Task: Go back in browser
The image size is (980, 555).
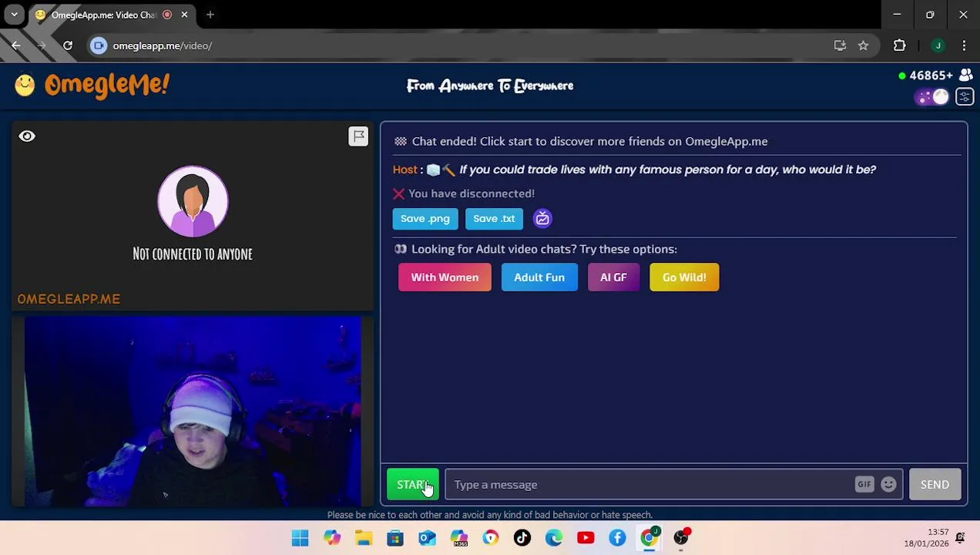Action: pyautogui.click(x=16, y=45)
